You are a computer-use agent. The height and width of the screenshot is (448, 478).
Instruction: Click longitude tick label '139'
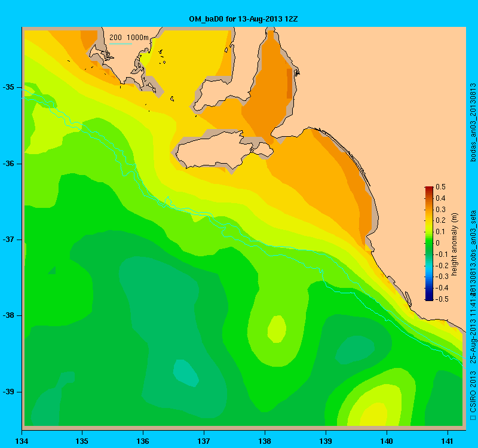click(x=326, y=441)
